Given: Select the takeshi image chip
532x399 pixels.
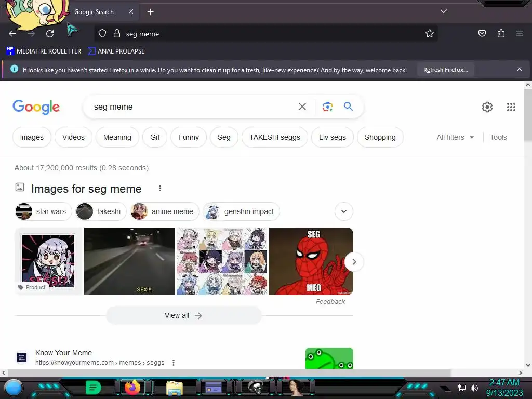Looking at the screenshot, I should click(101, 211).
